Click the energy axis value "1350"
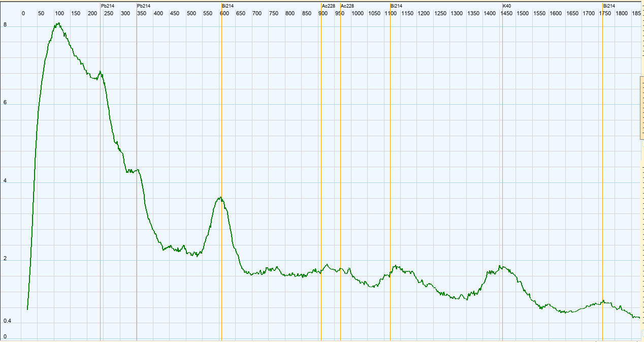The height and width of the screenshot is (342, 644). click(473, 14)
